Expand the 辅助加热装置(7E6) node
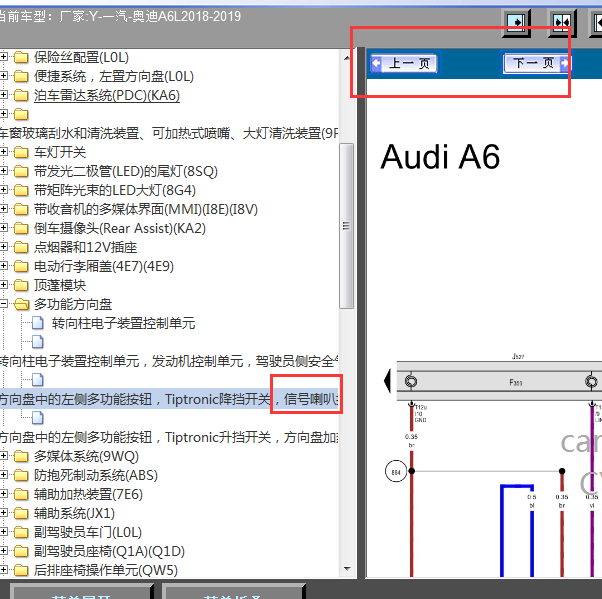 (3, 494)
